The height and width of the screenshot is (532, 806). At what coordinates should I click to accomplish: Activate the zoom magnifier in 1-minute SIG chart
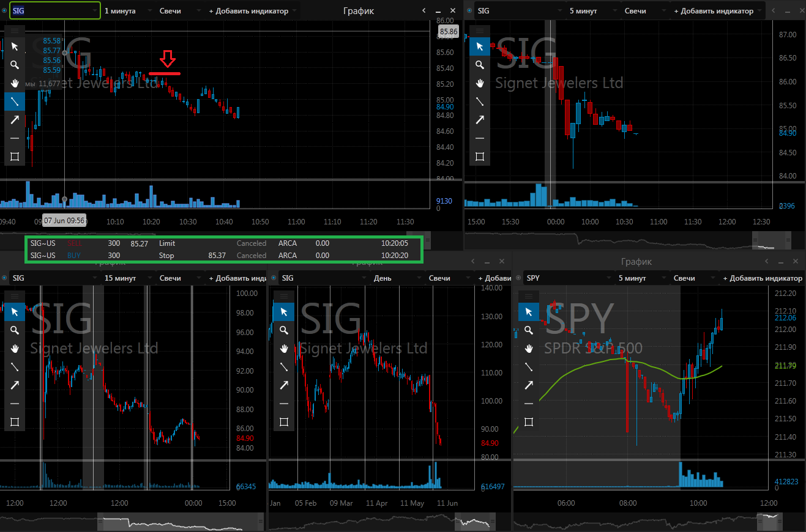pos(15,65)
